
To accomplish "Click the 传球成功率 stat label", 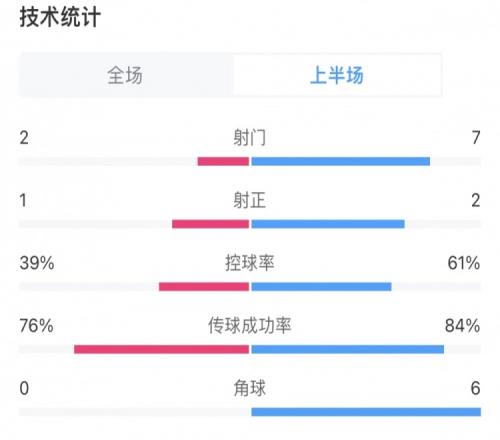I will coord(250,326).
